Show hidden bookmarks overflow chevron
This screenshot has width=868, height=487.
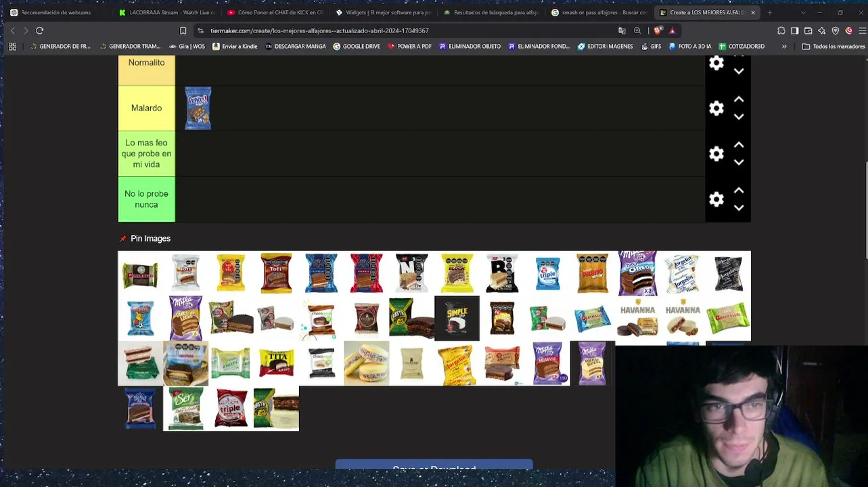pyautogui.click(x=784, y=47)
